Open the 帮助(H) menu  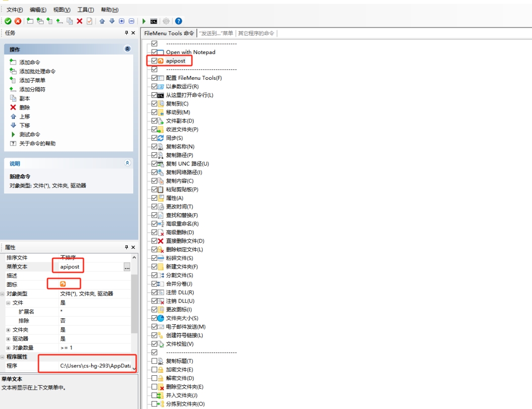(109, 9)
